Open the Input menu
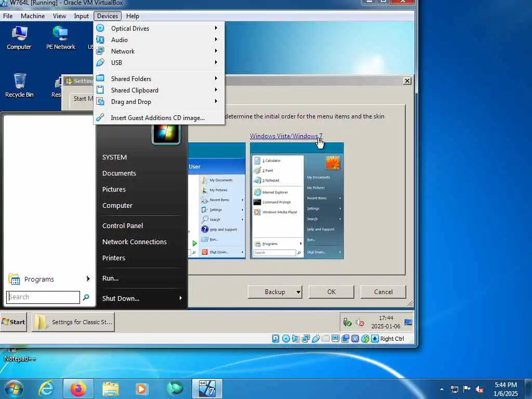The width and height of the screenshot is (532, 399). point(82,16)
